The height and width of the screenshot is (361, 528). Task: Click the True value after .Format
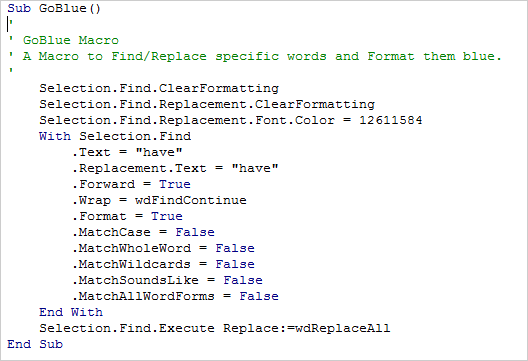pyautogui.click(x=167, y=216)
